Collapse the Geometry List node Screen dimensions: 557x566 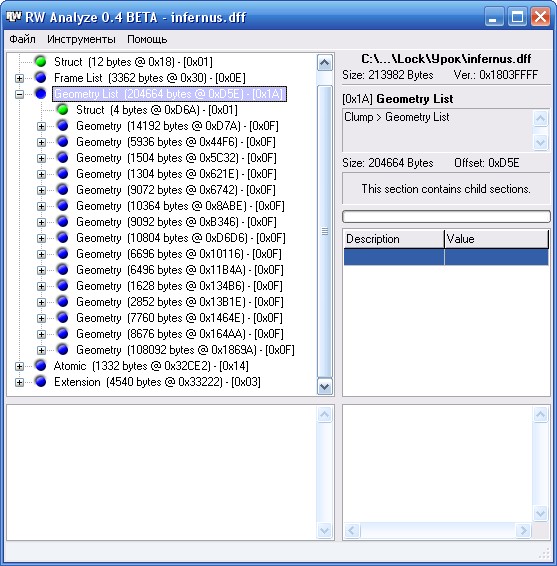[19, 94]
